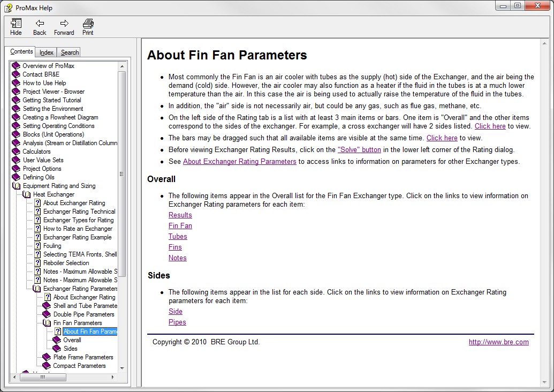Click the book icon next to Defining Oils
This screenshot has height=392, width=554.
coord(16,177)
